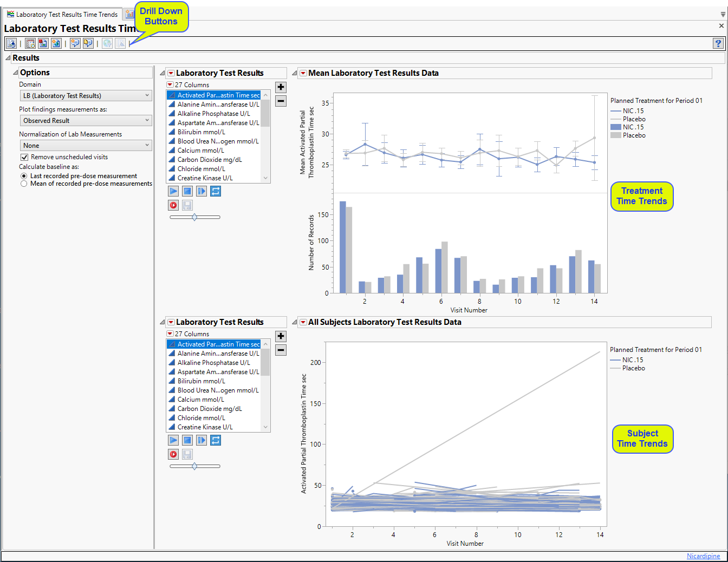Uncheck Remove unscheduled visits checkbox
This screenshot has width=728, height=562.
point(24,157)
